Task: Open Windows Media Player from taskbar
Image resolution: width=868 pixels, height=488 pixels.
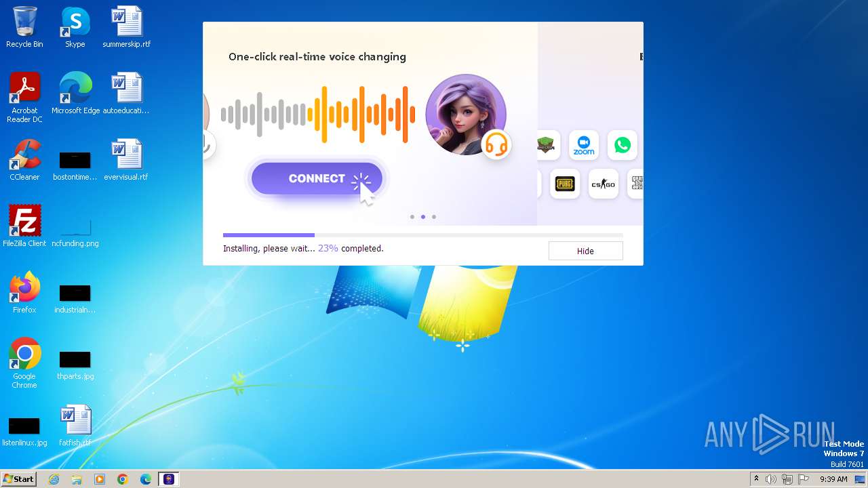Action: click(x=100, y=479)
